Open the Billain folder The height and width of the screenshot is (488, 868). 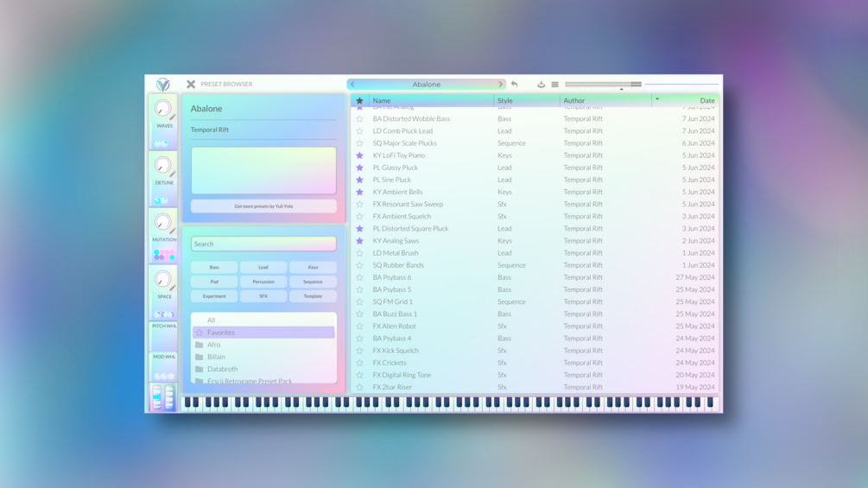coord(263,357)
